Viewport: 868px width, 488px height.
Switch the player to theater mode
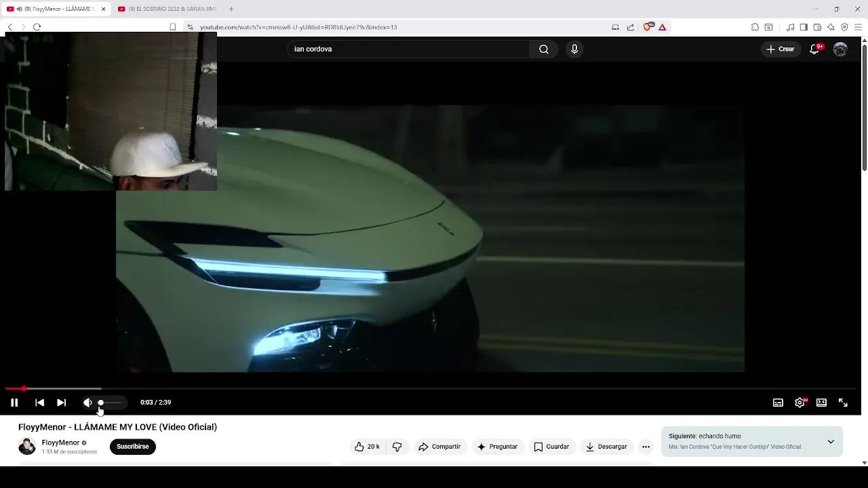pyautogui.click(x=821, y=403)
